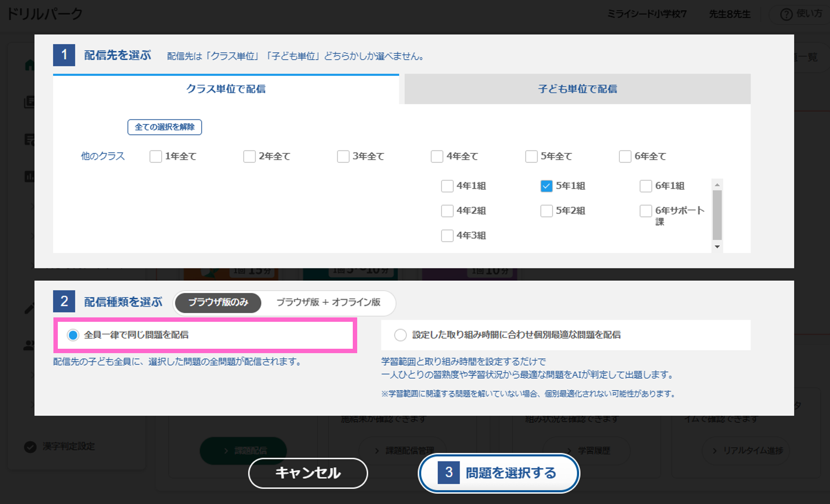830x504 pixels.
Task: Choose 全員一律で同じ問題を配信 radio option
Action: 73,335
